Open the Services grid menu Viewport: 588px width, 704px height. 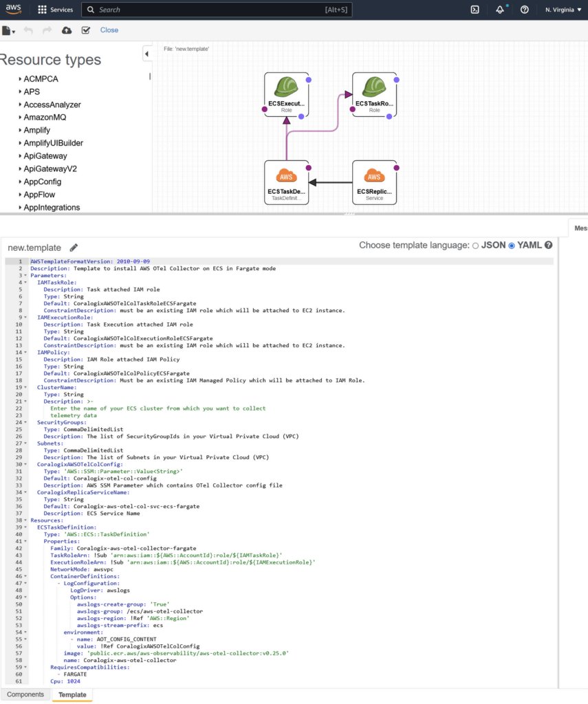[x=55, y=10]
